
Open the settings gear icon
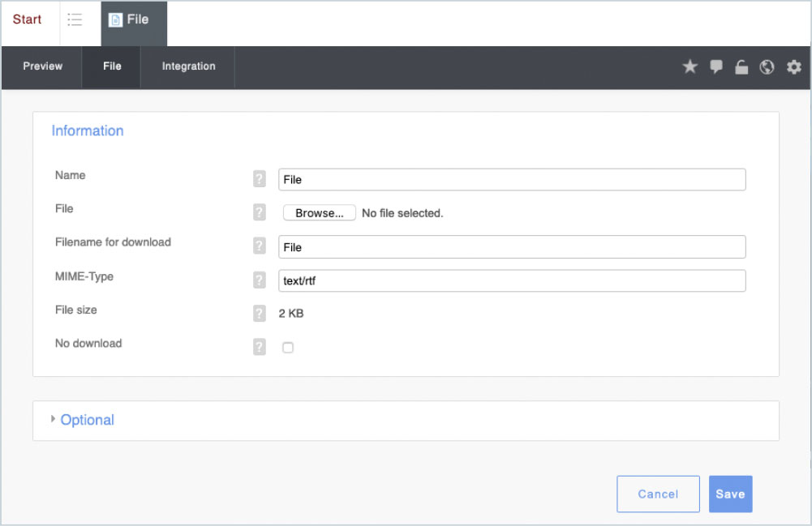pyautogui.click(x=793, y=67)
